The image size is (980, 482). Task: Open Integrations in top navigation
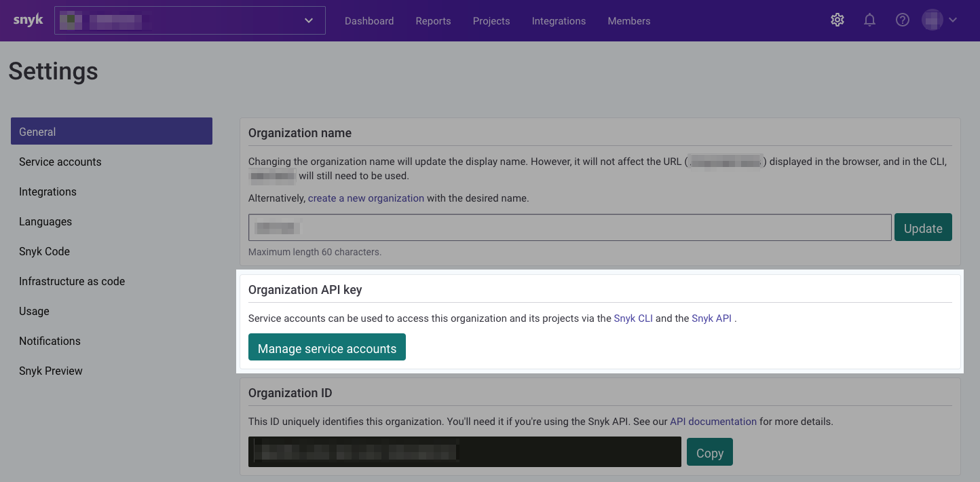click(x=559, y=21)
